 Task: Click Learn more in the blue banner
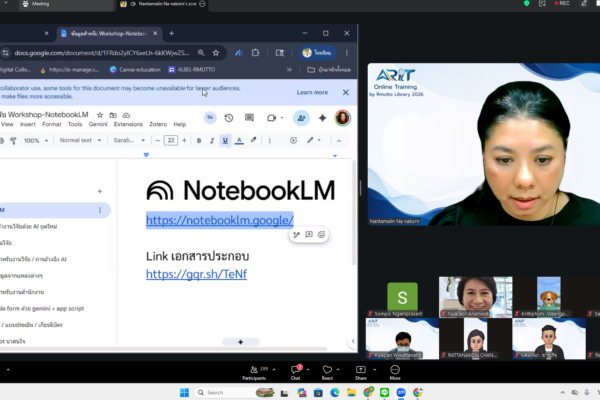[312, 92]
